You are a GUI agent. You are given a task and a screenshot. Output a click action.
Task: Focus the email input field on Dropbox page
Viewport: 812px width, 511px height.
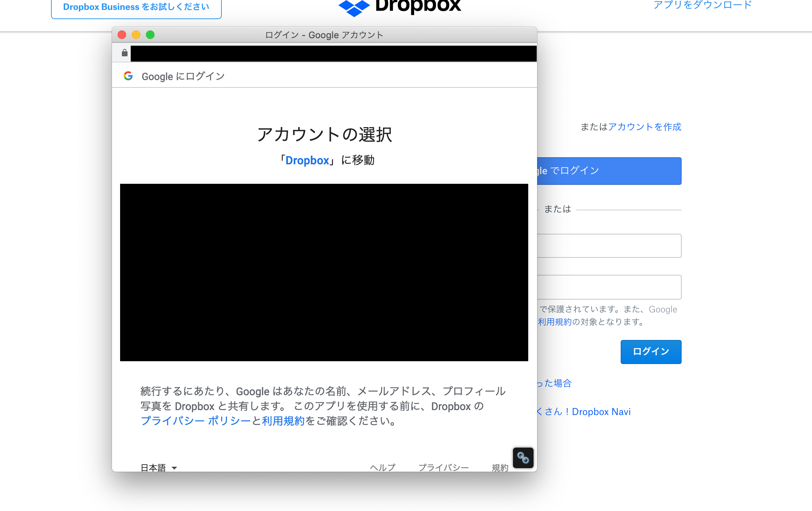pos(609,246)
